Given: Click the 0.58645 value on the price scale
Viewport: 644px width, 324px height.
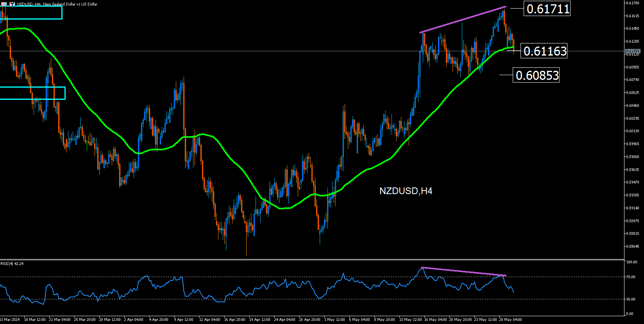Looking at the screenshot, I should [x=632, y=246].
